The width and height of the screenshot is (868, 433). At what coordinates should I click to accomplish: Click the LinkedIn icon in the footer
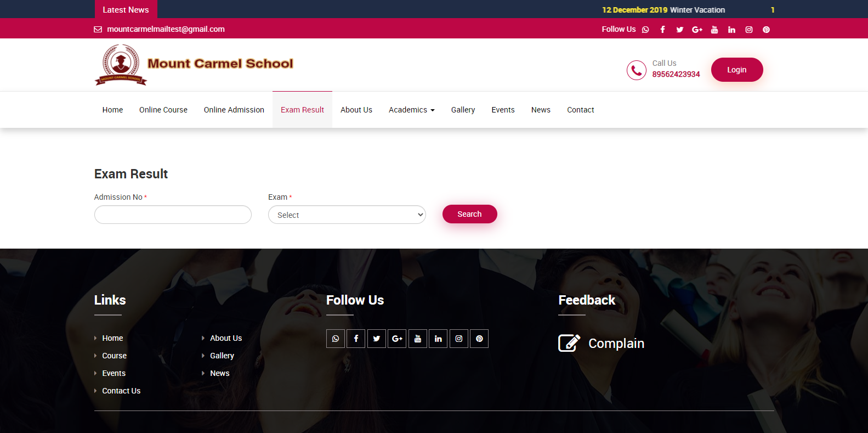tap(438, 339)
